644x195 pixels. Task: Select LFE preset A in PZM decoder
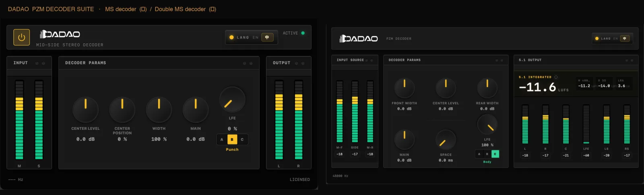(479, 154)
